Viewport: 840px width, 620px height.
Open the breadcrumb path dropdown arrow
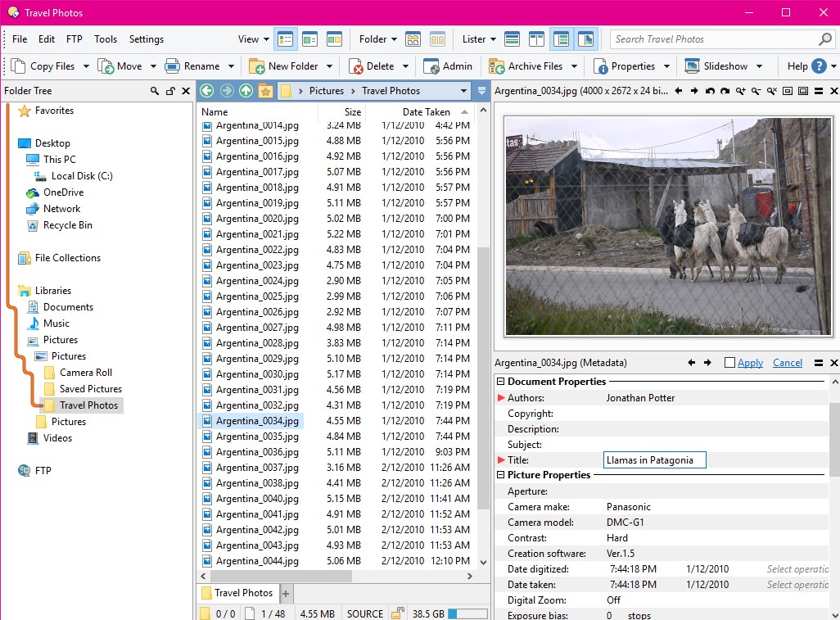coord(463,90)
